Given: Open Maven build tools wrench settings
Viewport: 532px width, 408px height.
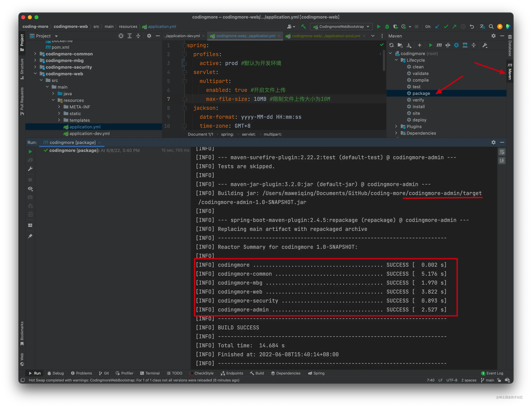Looking at the screenshot, I should point(485,45).
